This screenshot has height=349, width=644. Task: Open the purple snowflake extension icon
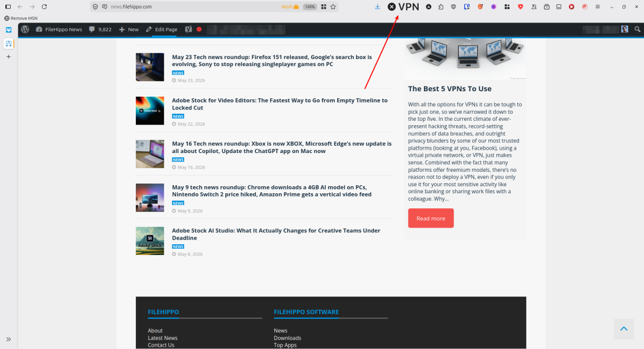point(493,6)
